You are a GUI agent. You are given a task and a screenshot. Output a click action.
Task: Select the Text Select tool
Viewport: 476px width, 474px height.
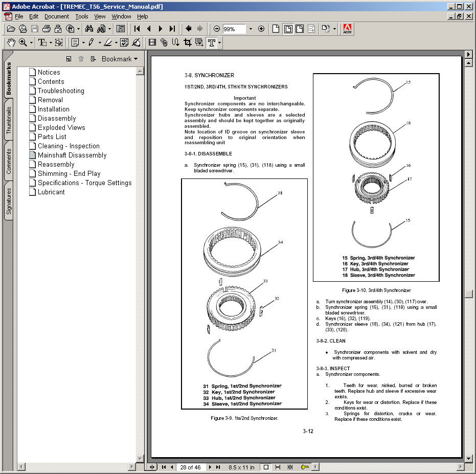42,42
